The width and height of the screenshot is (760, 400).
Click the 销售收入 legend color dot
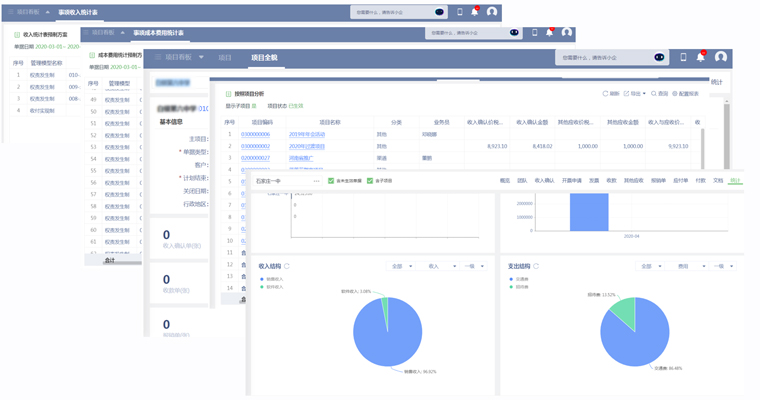[x=261, y=279]
